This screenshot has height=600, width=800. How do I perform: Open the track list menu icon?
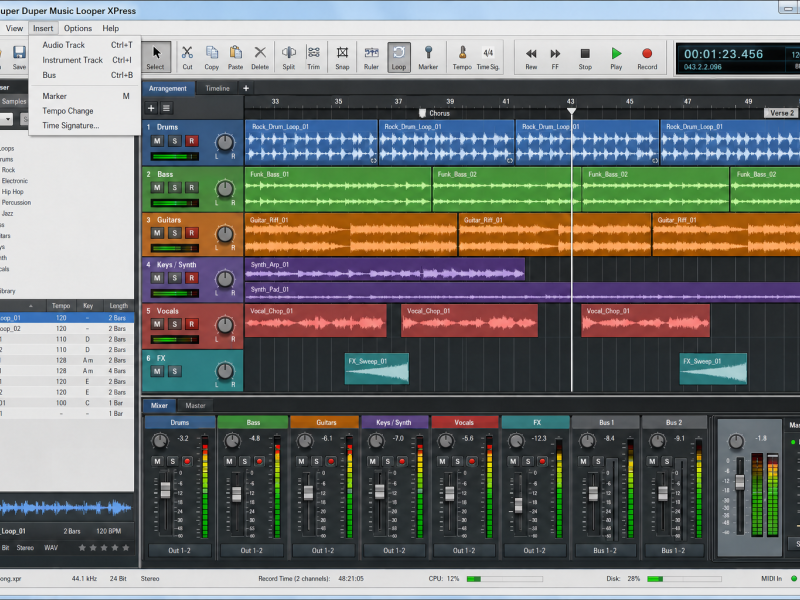click(166, 108)
